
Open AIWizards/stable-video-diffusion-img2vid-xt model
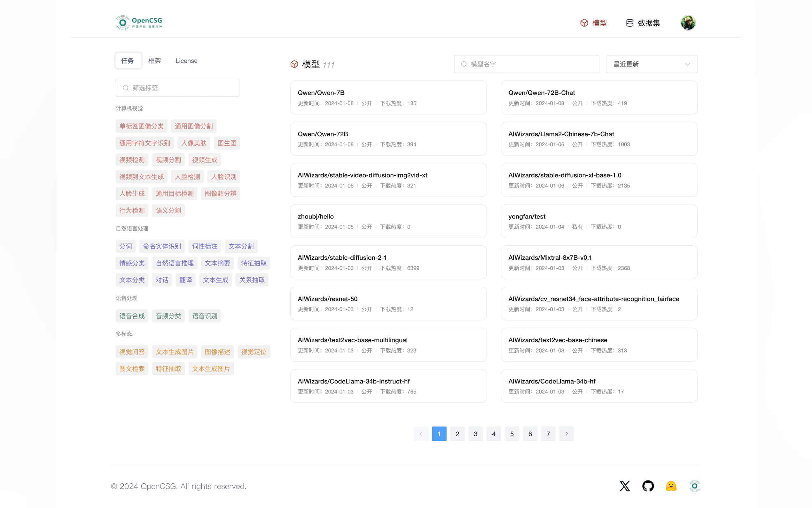[388, 180]
